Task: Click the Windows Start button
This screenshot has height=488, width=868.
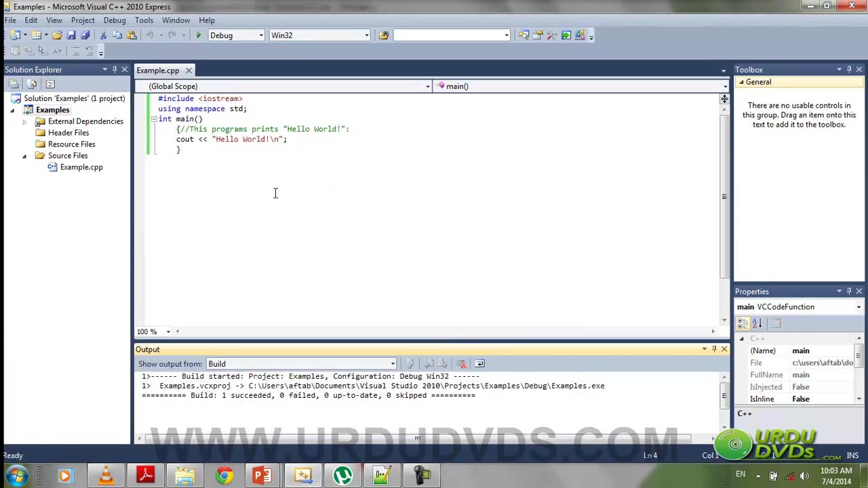Action: pyautogui.click(x=16, y=475)
